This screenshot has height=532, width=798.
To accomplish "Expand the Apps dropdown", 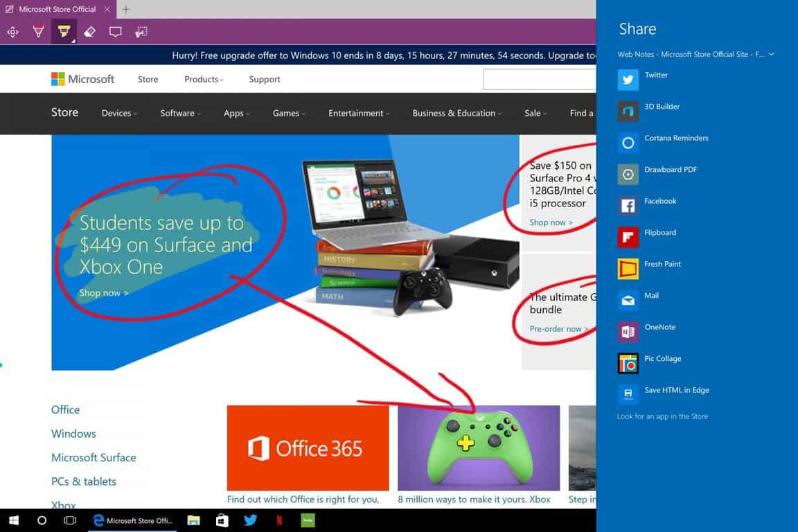I will [x=237, y=113].
